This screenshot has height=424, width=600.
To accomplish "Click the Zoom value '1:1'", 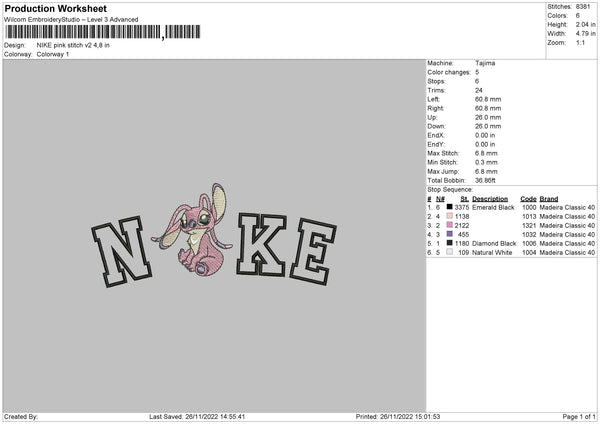I will pyautogui.click(x=580, y=42).
